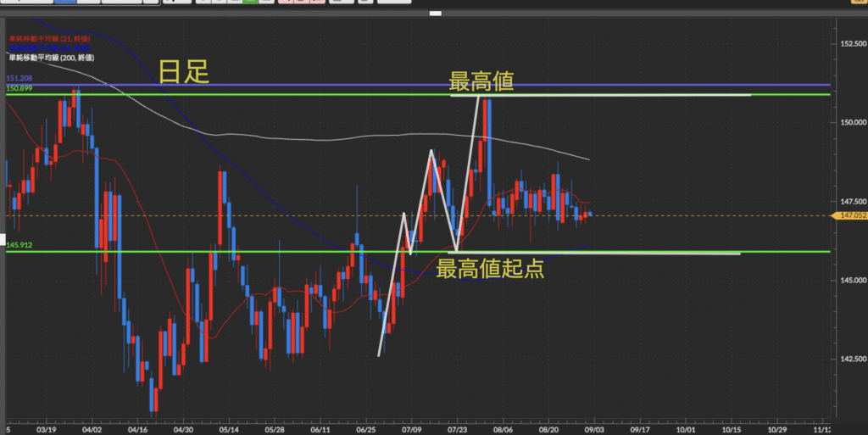Click the 04/30 date on time axis
Image resolution: width=868 pixels, height=435 pixels.
tap(183, 429)
